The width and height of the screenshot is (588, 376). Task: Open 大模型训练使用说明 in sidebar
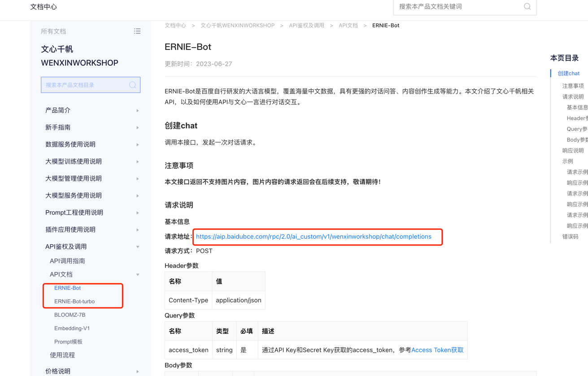point(74,162)
